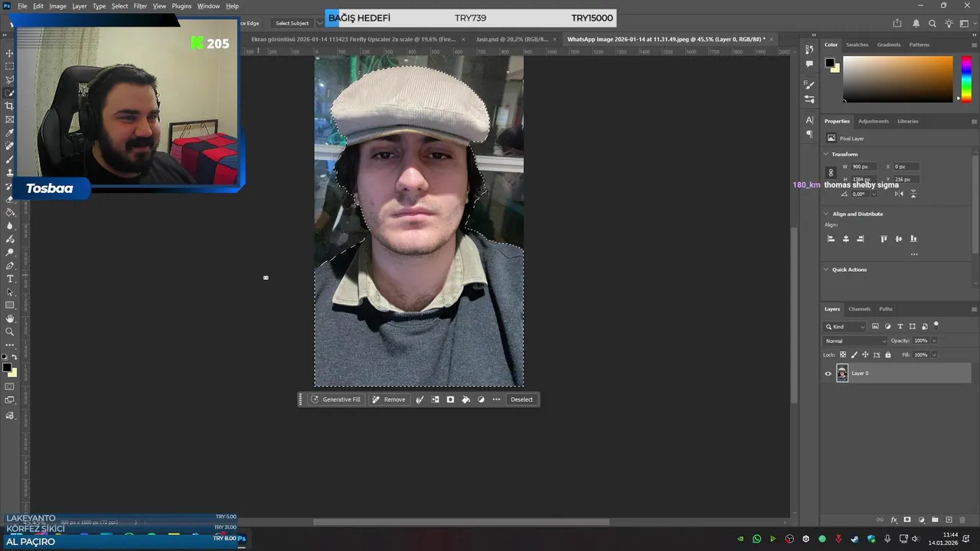Delete layer with trash icon
The image size is (980, 551).
(963, 520)
